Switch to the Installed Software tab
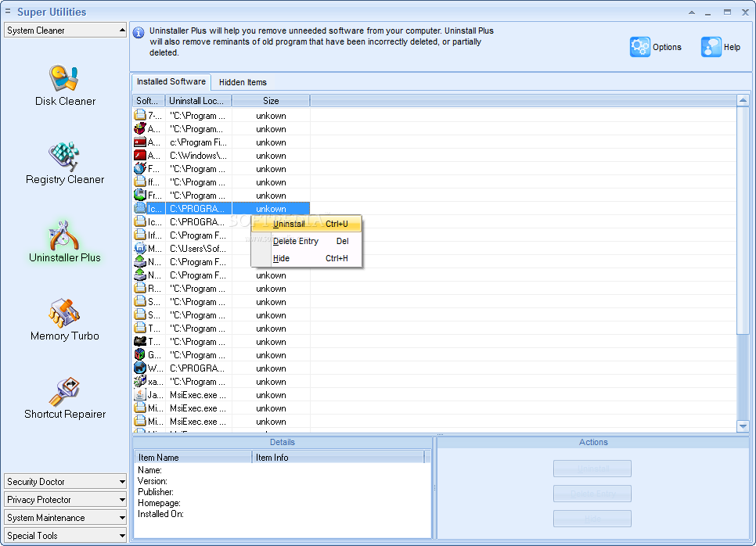756x546 pixels. coord(171,81)
